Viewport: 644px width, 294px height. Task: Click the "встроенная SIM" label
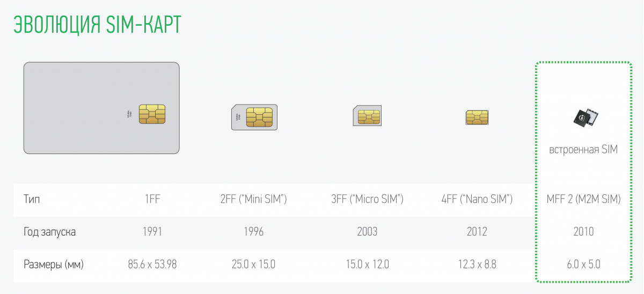click(583, 150)
